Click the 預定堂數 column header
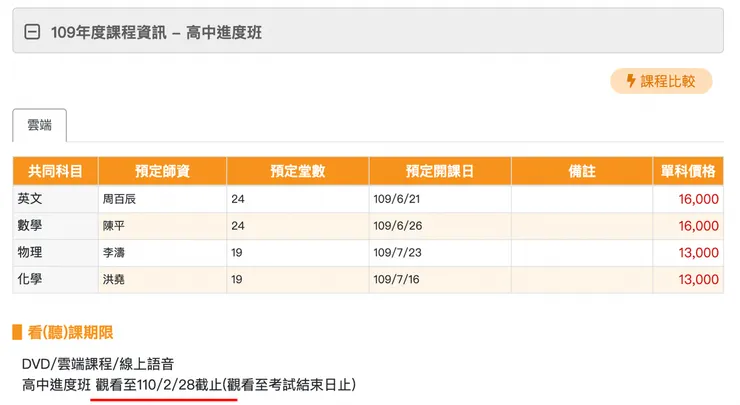Image resolution: width=740 pixels, height=405 pixels. pyautogui.click(x=298, y=171)
